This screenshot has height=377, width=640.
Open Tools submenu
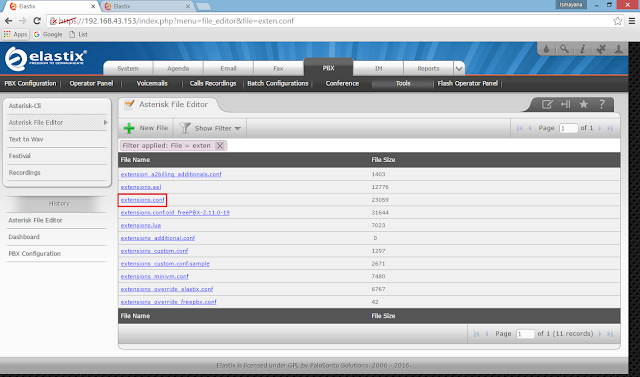tap(403, 84)
